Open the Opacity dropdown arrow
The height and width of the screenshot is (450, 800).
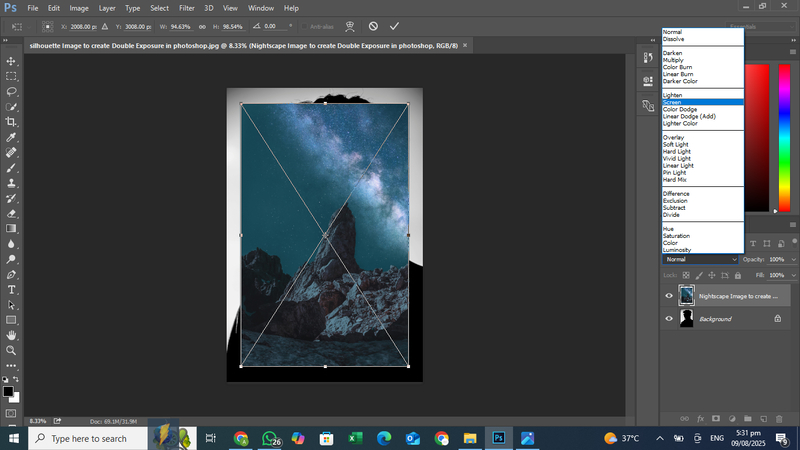[793, 260]
